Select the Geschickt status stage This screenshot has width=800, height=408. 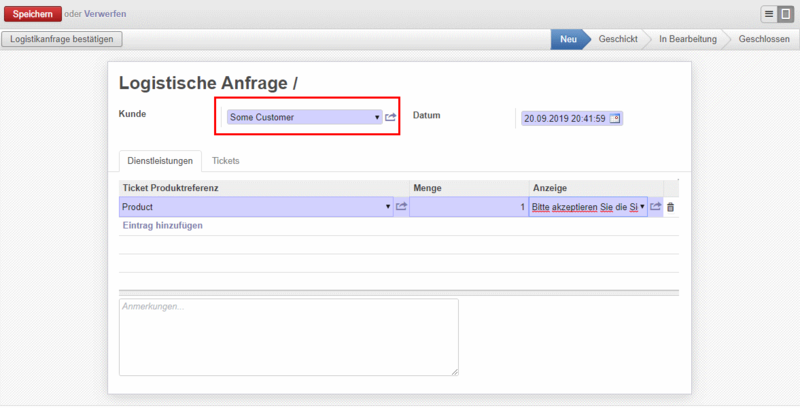[x=617, y=39]
